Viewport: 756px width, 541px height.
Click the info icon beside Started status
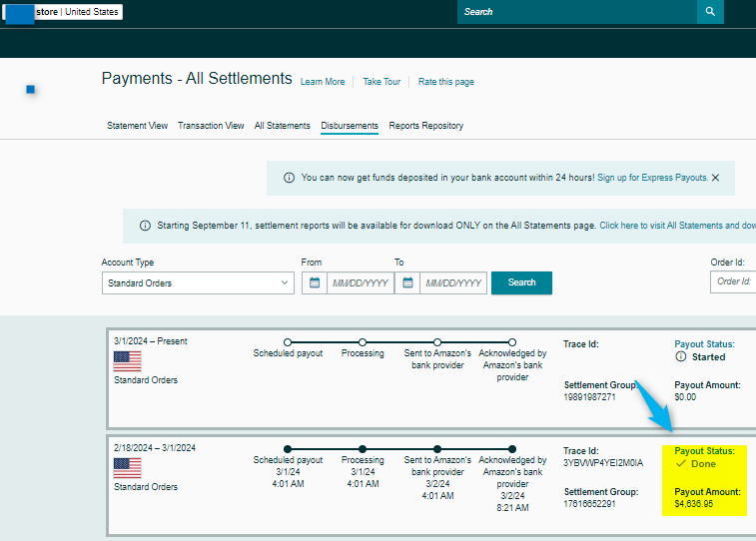[x=680, y=356]
